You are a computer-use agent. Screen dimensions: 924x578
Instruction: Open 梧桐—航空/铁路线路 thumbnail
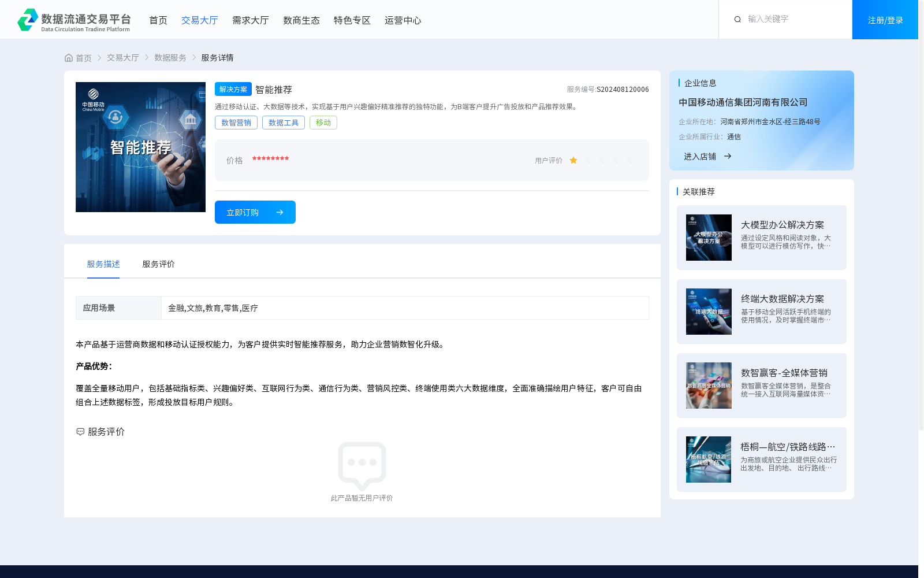(709, 460)
